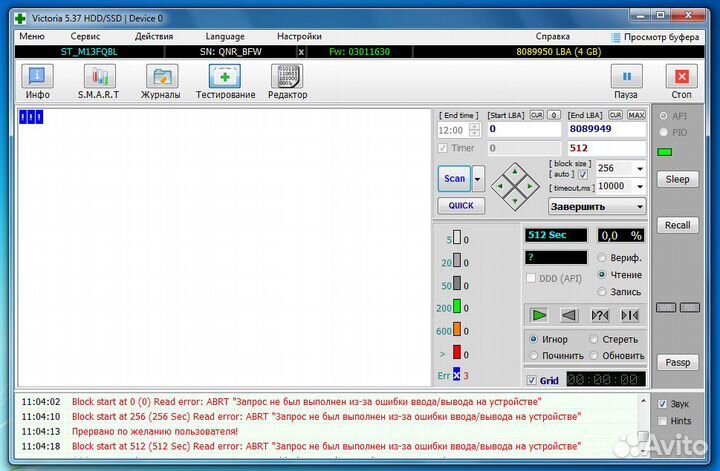
Task: Expand the arrow next to Scan button
Action: pyautogui.click(x=478, y=179)
